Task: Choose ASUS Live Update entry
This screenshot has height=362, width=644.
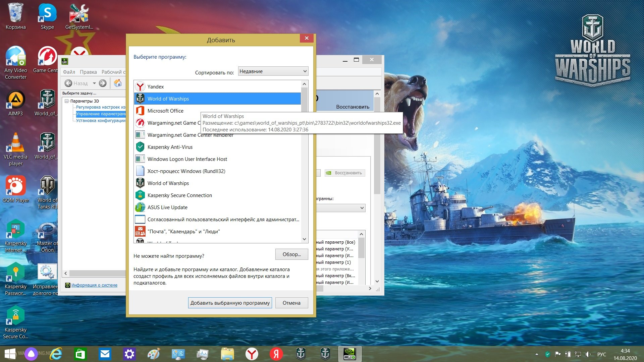Action: pos(217,207)
